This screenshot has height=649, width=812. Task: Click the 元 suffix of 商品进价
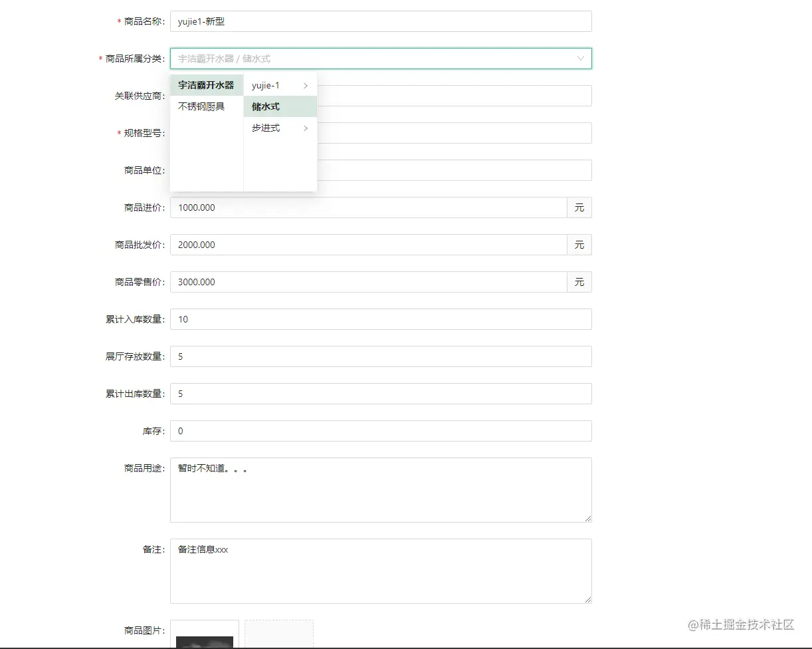click(579, 207)
